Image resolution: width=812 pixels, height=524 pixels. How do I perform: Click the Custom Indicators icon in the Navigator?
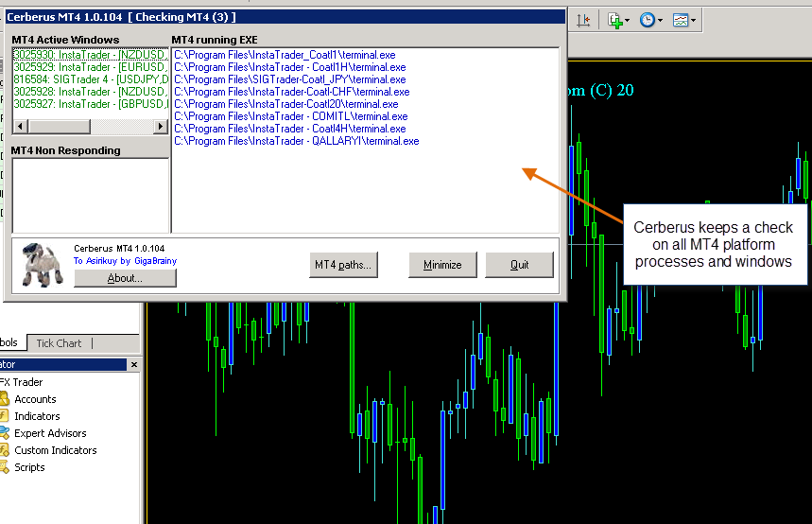pos(4,450)
